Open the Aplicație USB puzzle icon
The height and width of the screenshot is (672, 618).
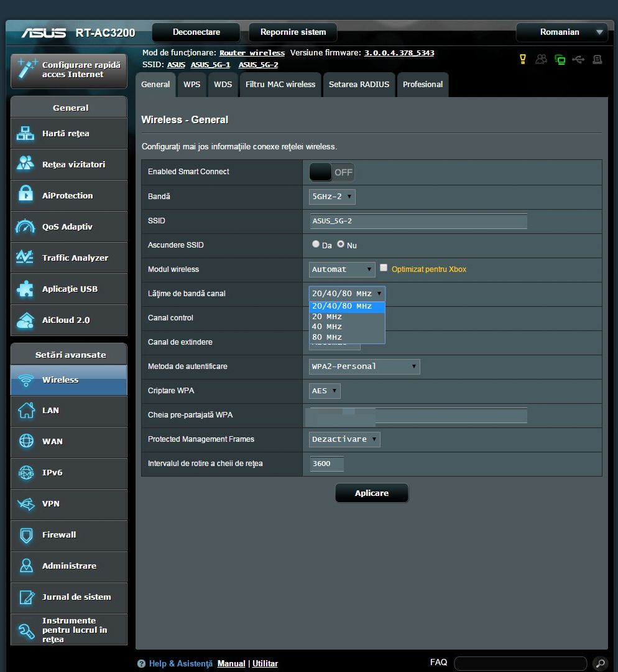(x=25, y=289)
